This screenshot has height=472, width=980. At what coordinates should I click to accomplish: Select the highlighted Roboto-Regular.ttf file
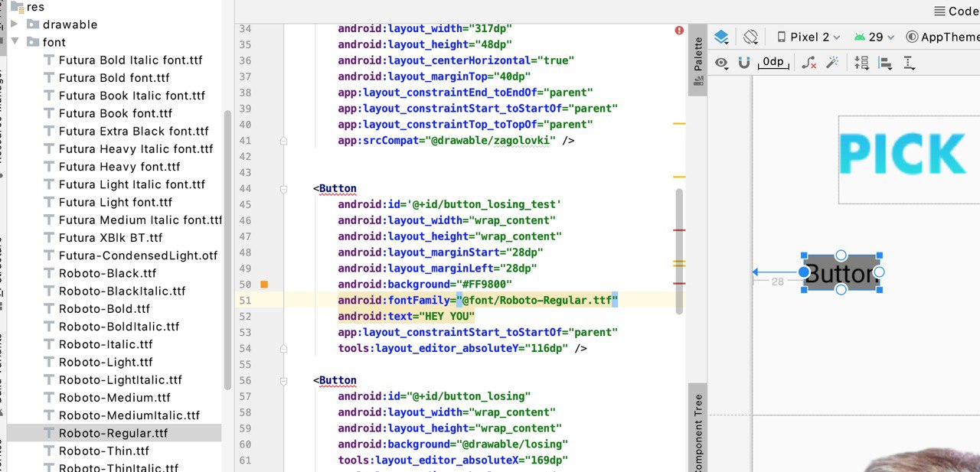click(113, 433)
